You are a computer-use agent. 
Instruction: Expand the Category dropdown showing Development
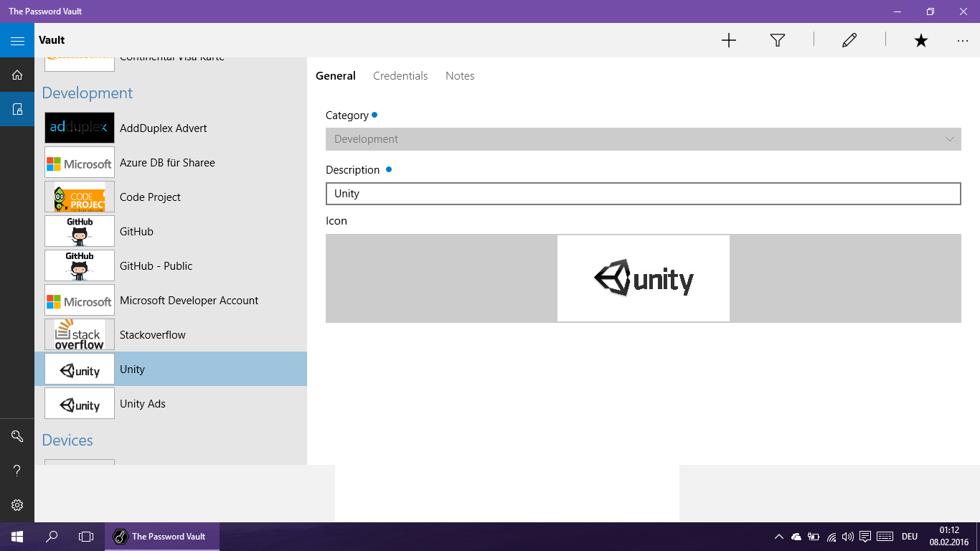point(644,139)
